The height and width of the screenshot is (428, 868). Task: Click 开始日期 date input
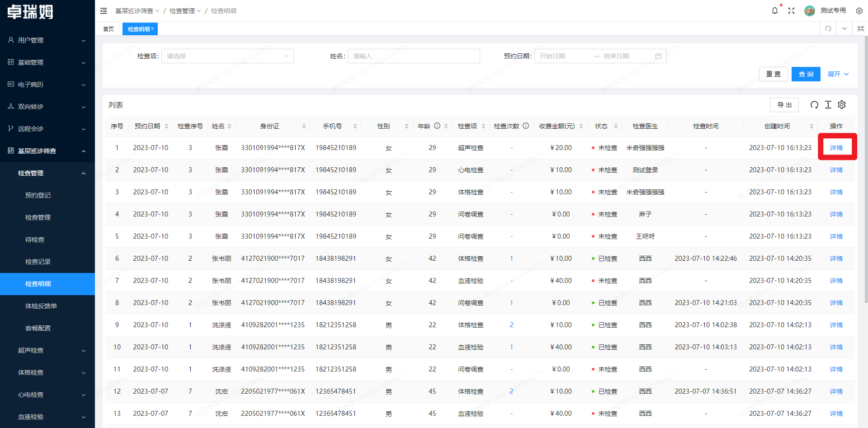coord(563,56)
